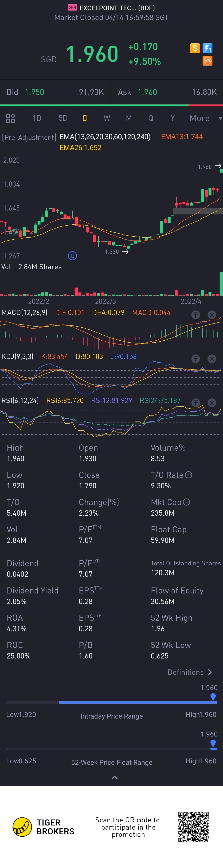Screen dimensions: 223x868
Task: Tap the orange badge icon below price
Action: coord(208,61)
